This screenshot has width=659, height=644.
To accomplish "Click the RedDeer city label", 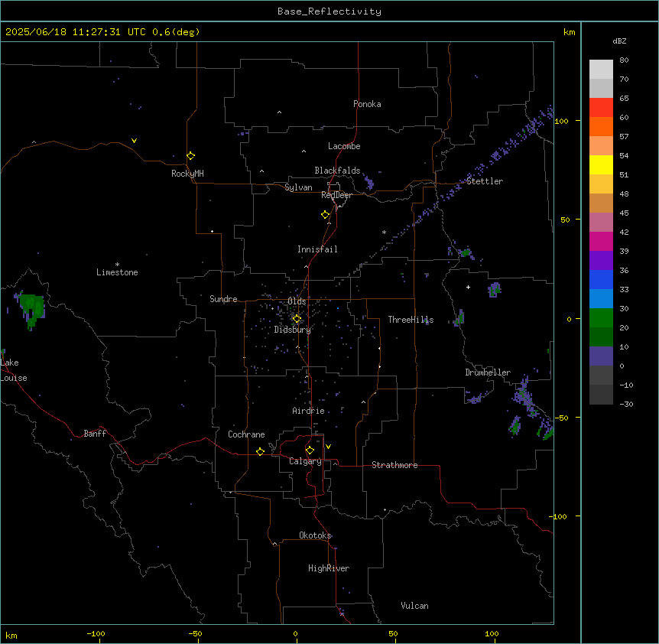I will tap(336, 195).
